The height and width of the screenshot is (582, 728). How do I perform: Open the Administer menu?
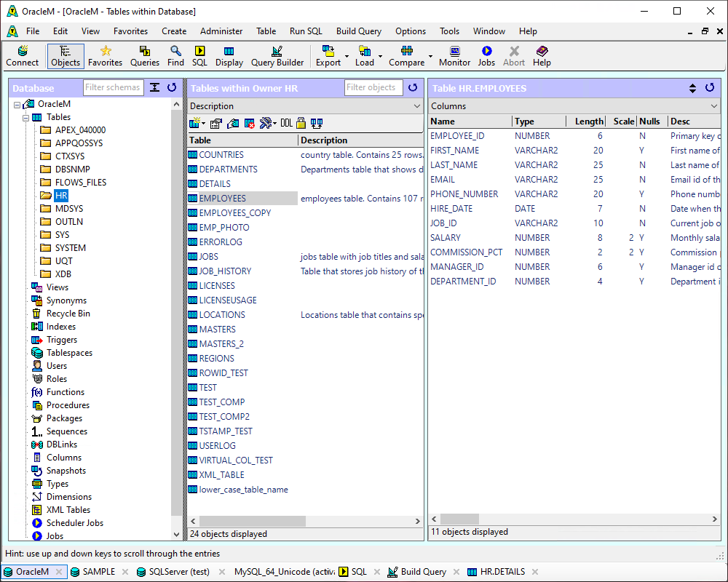click(221, 31)
